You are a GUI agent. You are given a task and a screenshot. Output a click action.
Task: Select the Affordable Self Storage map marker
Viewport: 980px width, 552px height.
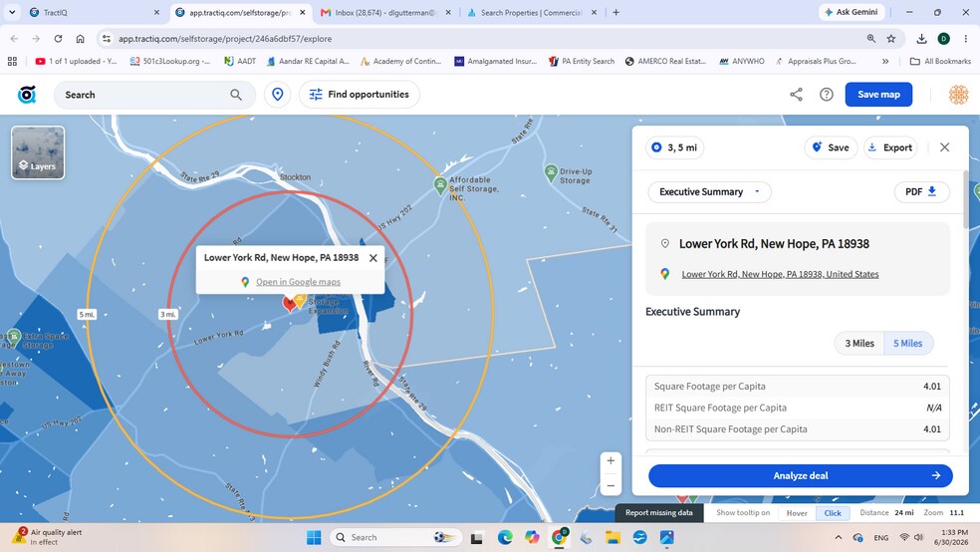(x=440, y=184)
